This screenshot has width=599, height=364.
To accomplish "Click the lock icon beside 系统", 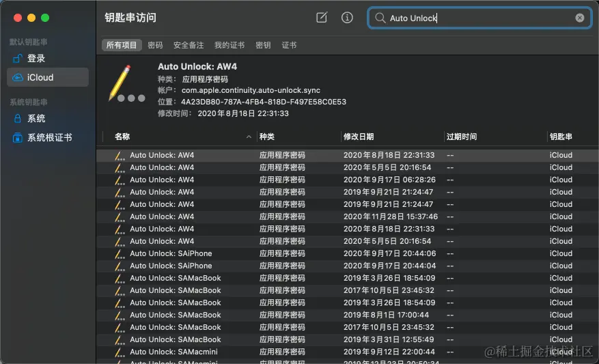I will [x=18, y=118].
